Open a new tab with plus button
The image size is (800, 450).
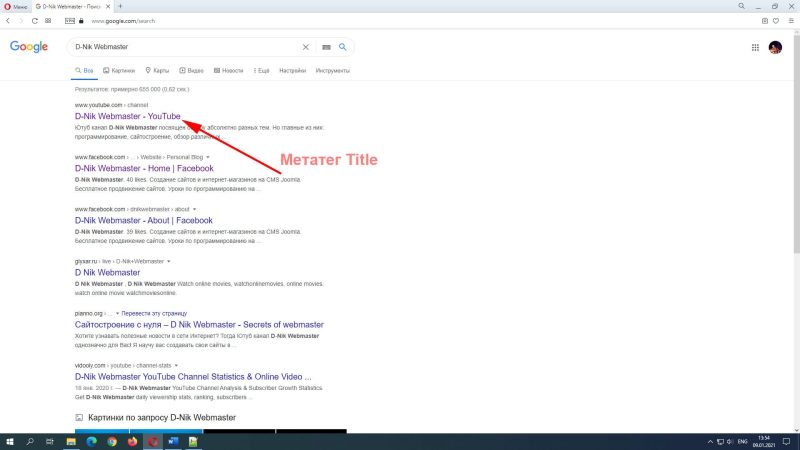(120, 6)
